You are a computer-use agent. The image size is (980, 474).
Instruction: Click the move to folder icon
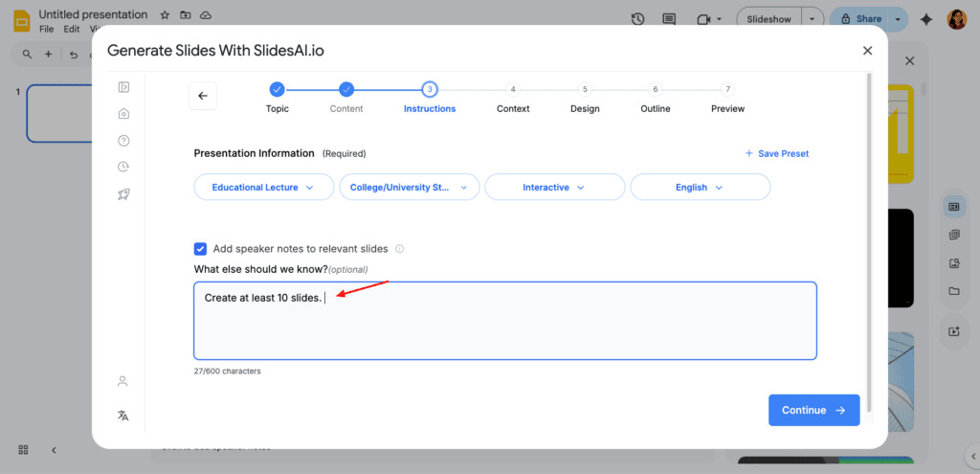(x=185, y=15)
